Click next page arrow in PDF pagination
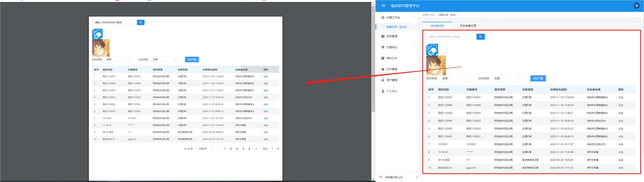This screenshot has width=644, height=182. (x=256, y=149)
